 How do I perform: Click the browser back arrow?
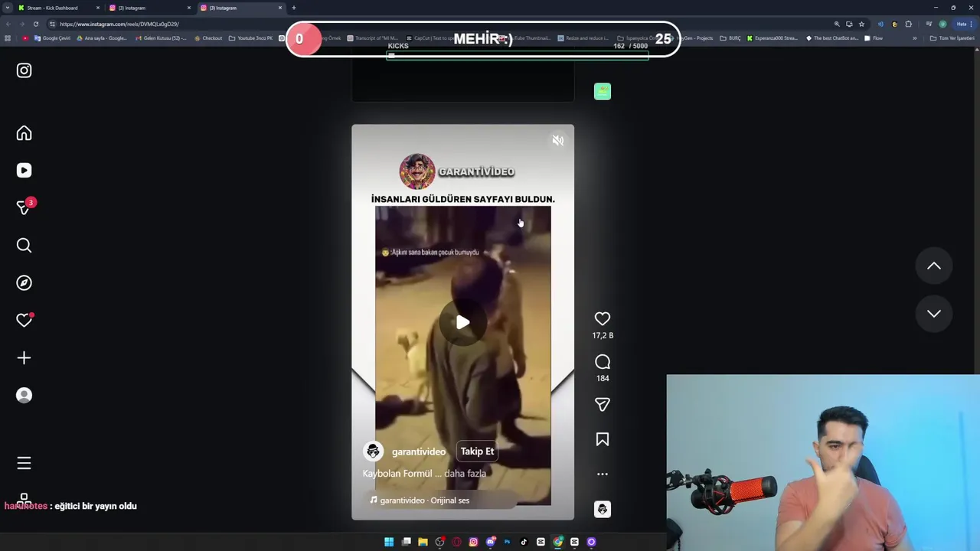tap(8, 24)
